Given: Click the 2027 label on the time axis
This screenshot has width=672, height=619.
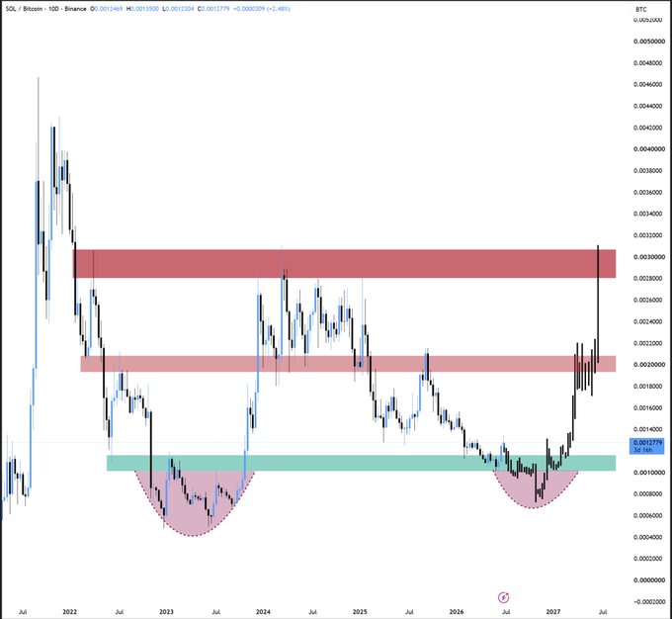Looking at the screenshot, I should click(x=553, y=612).
